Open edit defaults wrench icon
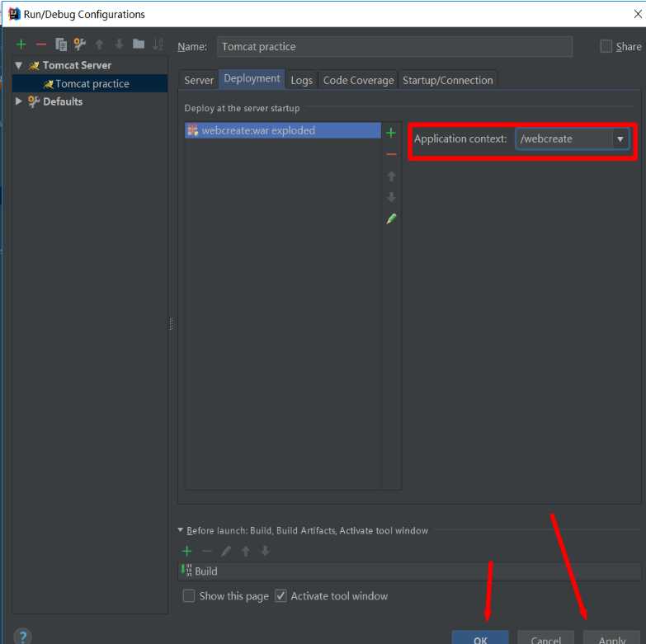 pos(79,44)
